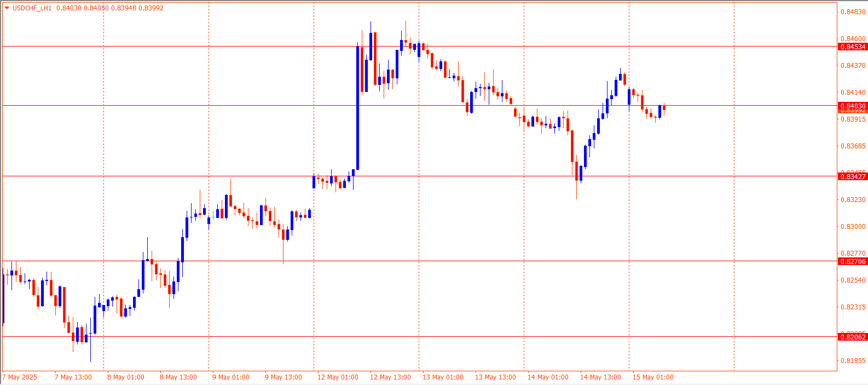Viewport: 868px width, 385px height.
Task: Click the "13 May 13:00" time label
Action: click(495, 377)
